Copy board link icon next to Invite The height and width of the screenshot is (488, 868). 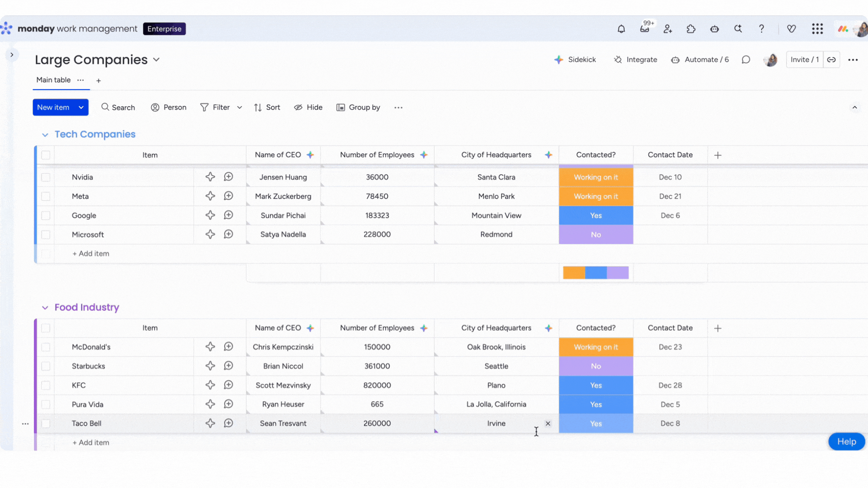tap(831, 60)
